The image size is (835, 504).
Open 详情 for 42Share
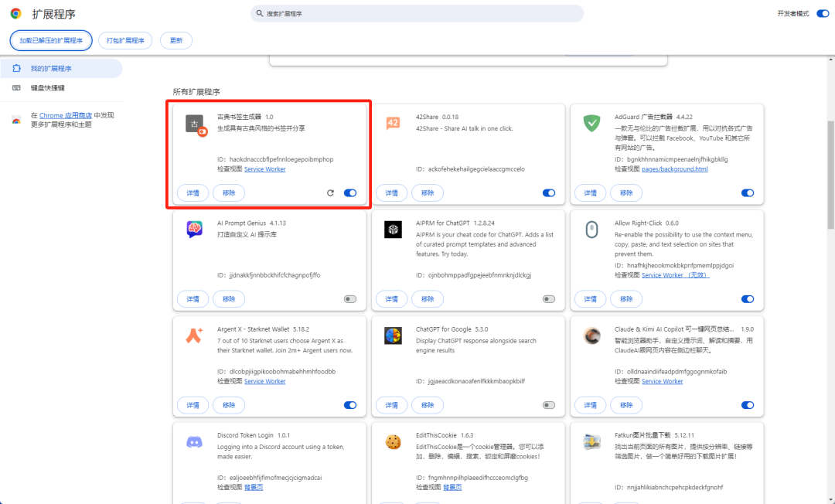(391, 192)
